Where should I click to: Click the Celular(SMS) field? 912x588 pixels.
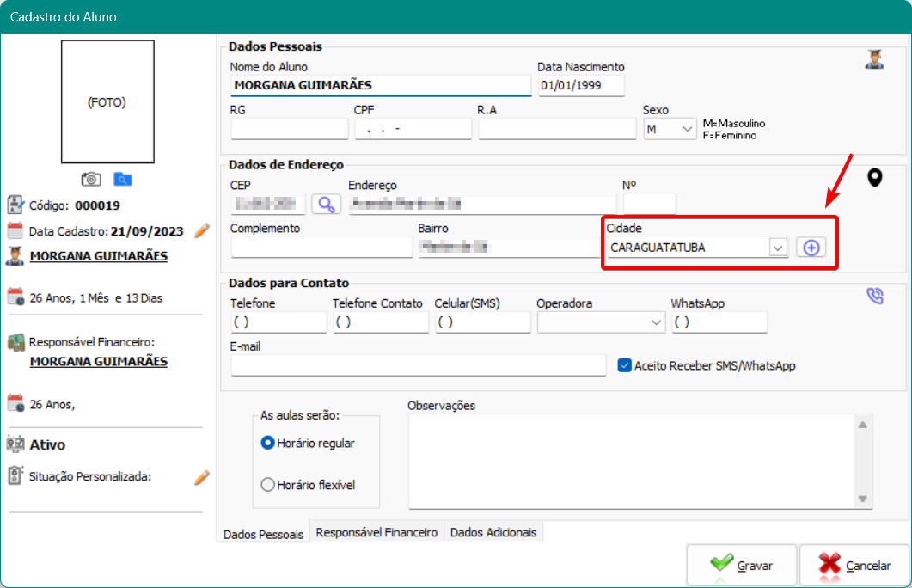click(x=483, y=322)
